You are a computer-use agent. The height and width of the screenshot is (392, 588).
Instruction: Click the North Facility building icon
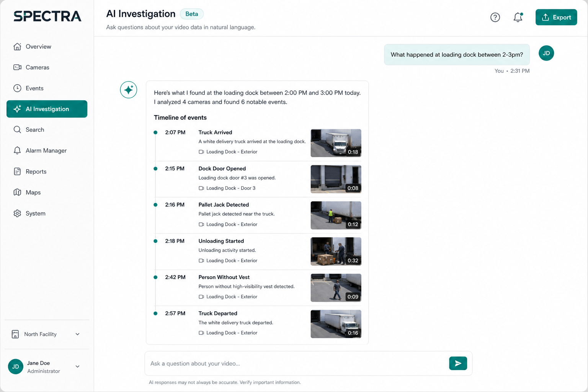pyautogui.click(x=15, y=334)
